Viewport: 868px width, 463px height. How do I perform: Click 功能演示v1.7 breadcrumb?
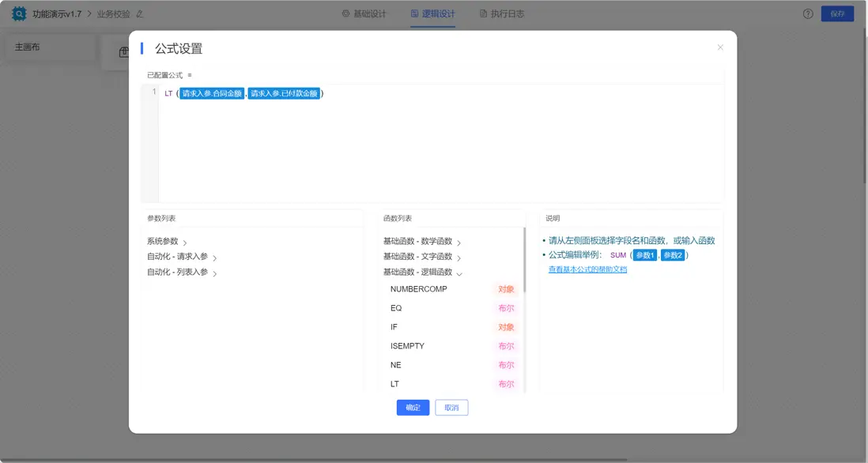click(56, 14)
